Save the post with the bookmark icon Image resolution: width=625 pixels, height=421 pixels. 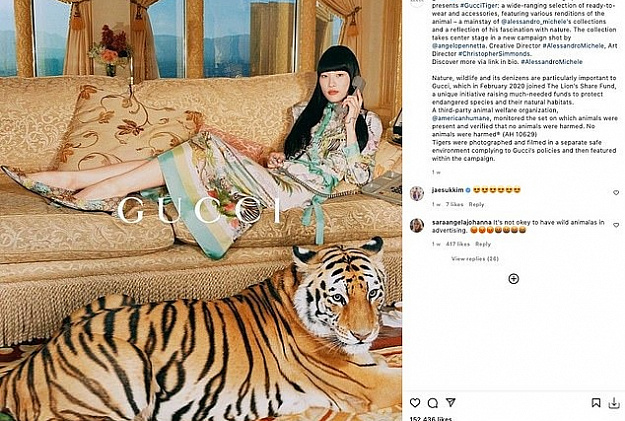pyautogui.click(x=596, y=403)
